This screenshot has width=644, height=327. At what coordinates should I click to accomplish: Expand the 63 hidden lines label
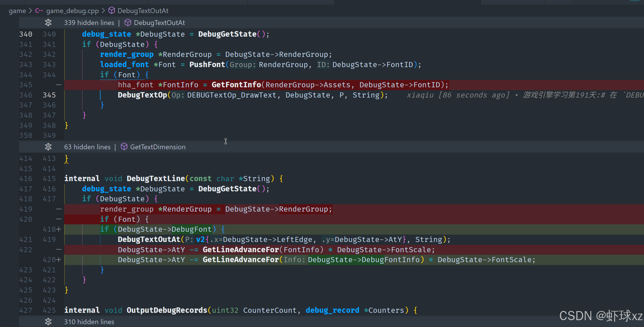pyautogui.click(x=87, y=147)
